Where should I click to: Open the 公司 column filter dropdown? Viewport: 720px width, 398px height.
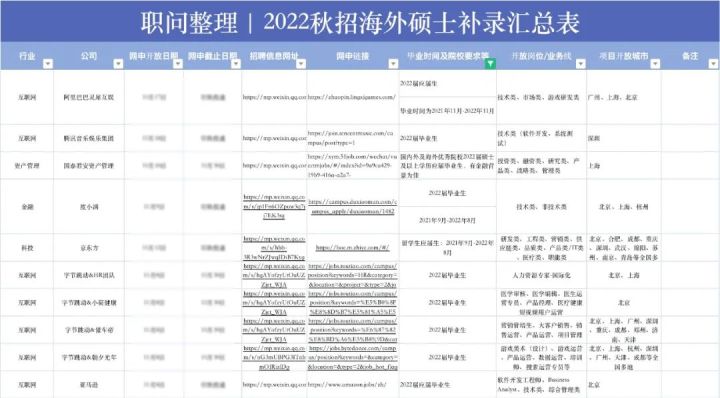tap(118, 64)
